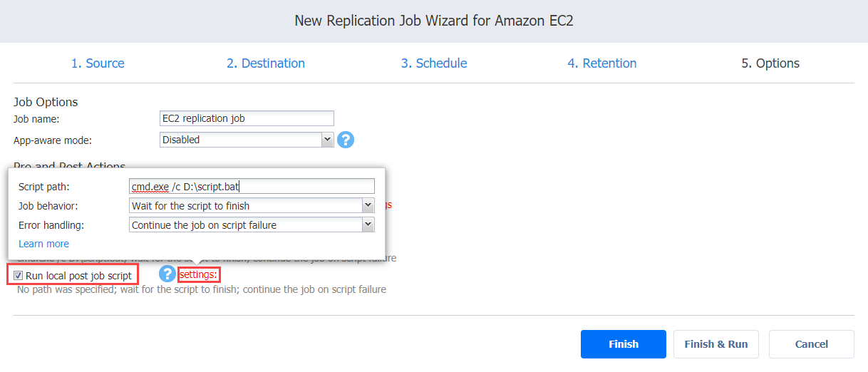
Task: Expand the App-aware mode dropdown
Action: [247, 140]
